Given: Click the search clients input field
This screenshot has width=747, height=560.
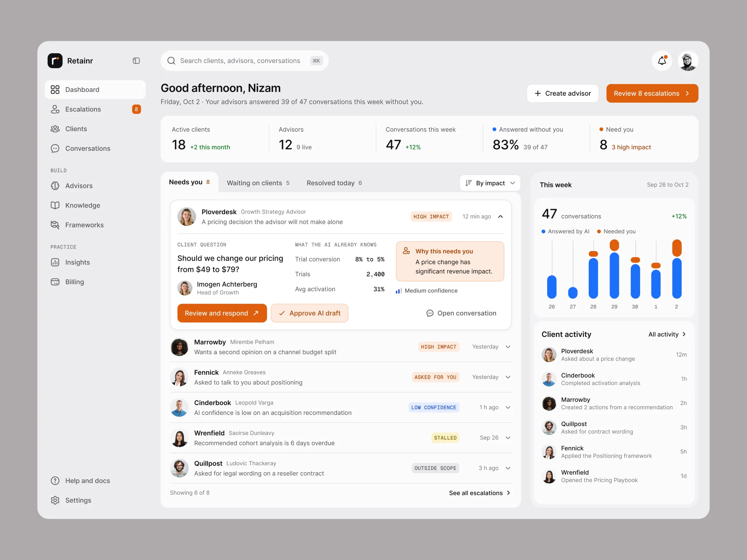Looking at the screenshot, I should pos(244,61).
